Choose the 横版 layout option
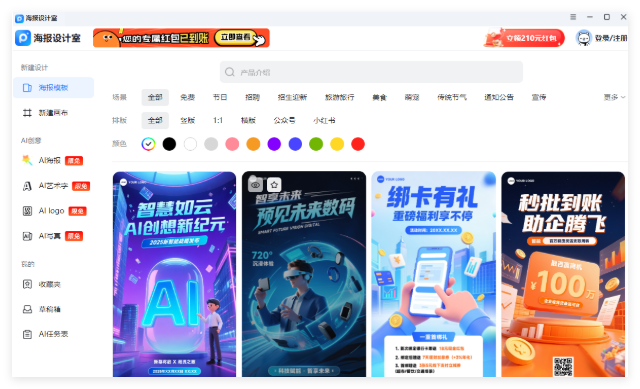The width and height of the screenshot is (640, 389). [x=248, y=120]
